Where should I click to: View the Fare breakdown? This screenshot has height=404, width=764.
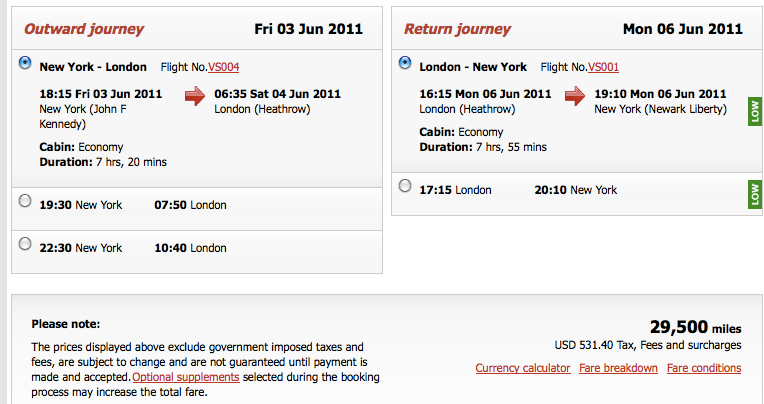point(618,368)
